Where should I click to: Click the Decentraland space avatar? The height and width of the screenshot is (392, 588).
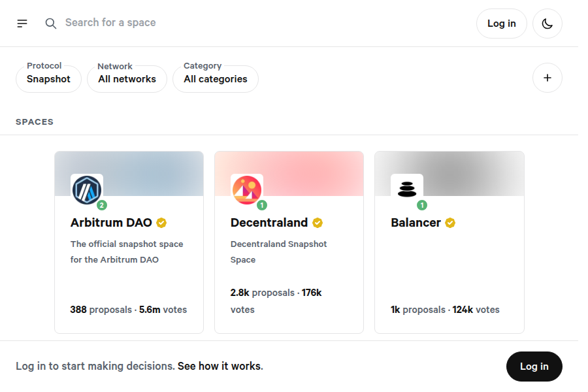[247, 189]
